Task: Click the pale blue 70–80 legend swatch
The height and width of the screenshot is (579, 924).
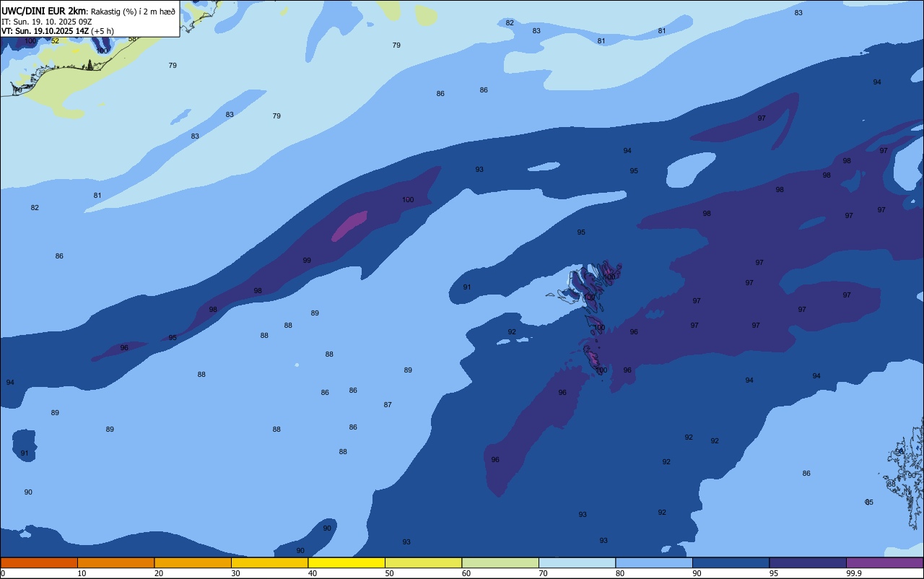Action: coord(577,562)
